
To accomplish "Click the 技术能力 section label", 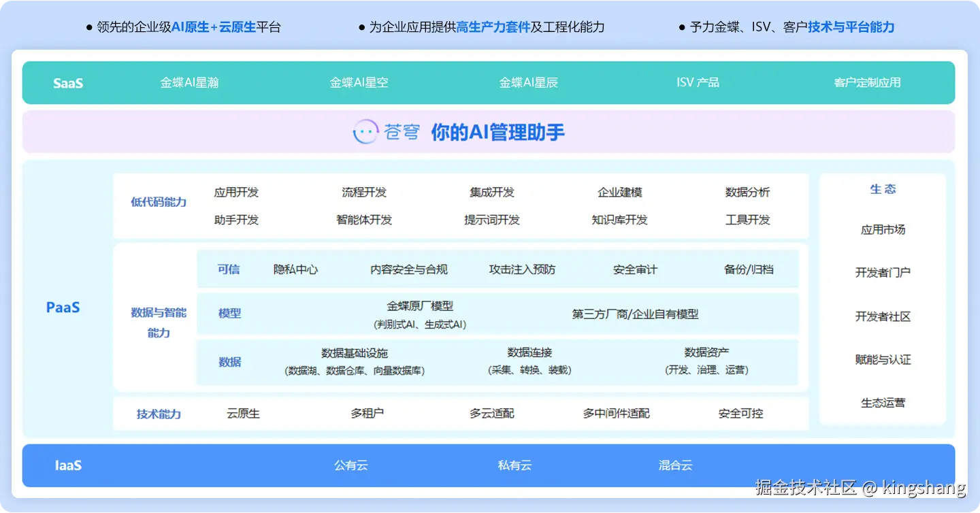I will pos(159,414).
